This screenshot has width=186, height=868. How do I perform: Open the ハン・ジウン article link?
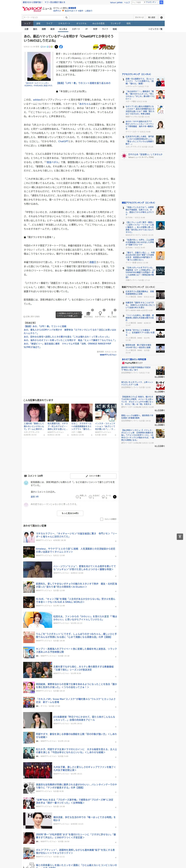pos(84,568)
